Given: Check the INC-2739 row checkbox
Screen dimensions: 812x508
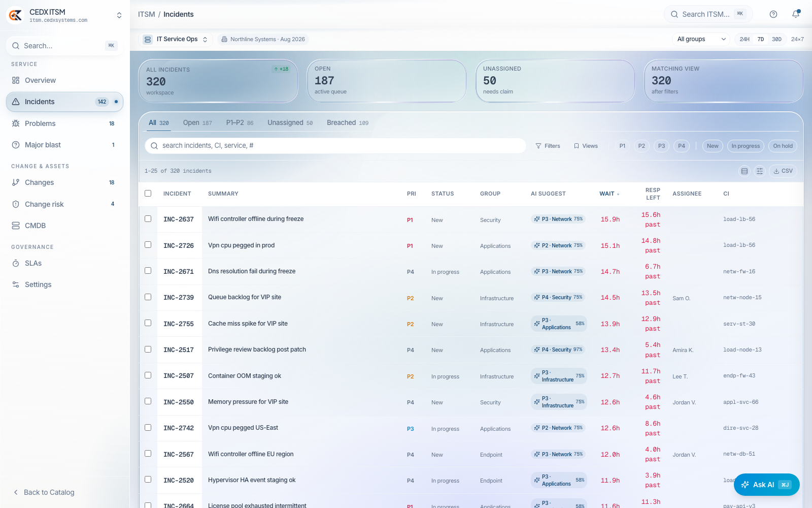Looking at the screenshot, I should (x=148, y=297).
